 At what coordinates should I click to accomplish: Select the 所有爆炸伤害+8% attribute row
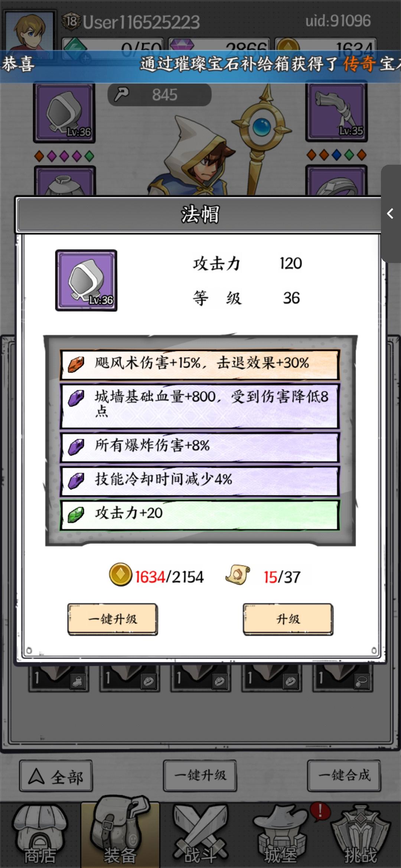(x=200, y=447)
